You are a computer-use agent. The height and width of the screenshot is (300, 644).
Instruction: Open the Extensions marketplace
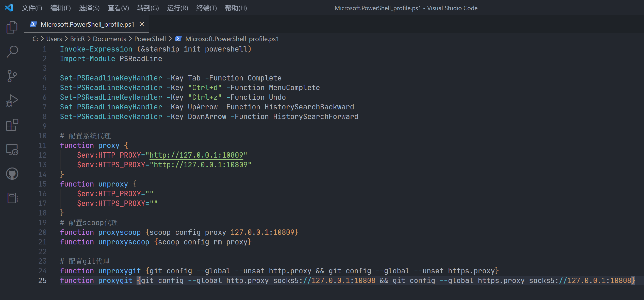click(12, 125)
